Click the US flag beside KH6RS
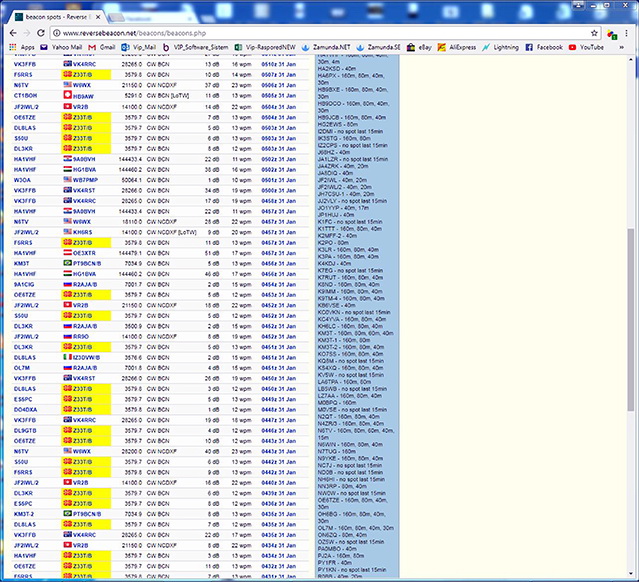Image resolution: width=639 pixels, height=582 pixels. (x=68, y=232)
